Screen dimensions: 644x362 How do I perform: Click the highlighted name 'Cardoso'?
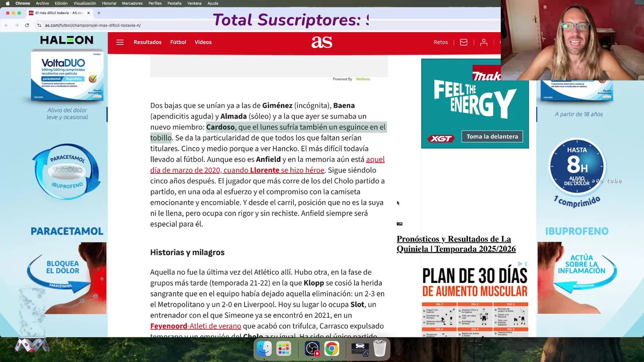[x=220, y=127]
